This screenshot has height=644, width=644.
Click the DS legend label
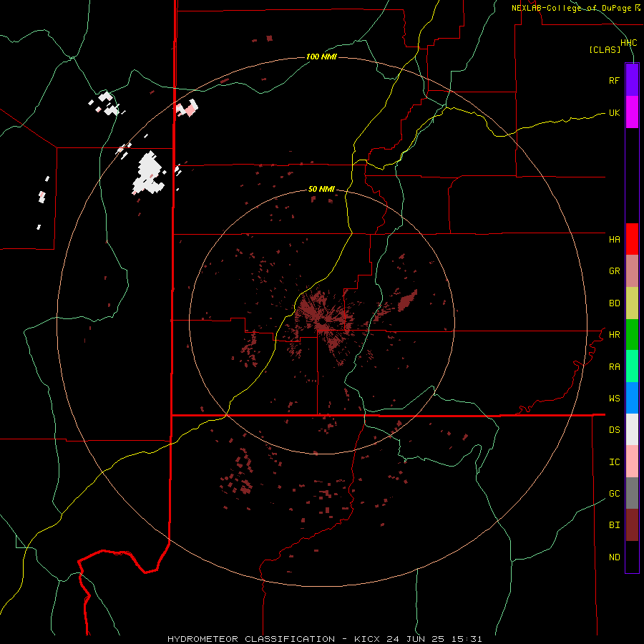point(614,429)
